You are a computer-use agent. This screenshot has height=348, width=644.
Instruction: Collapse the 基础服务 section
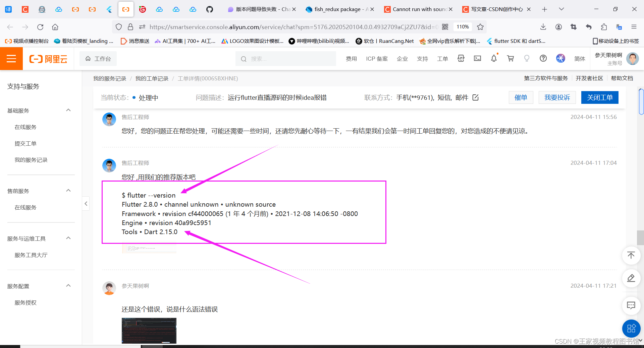(x=68, y=110)
